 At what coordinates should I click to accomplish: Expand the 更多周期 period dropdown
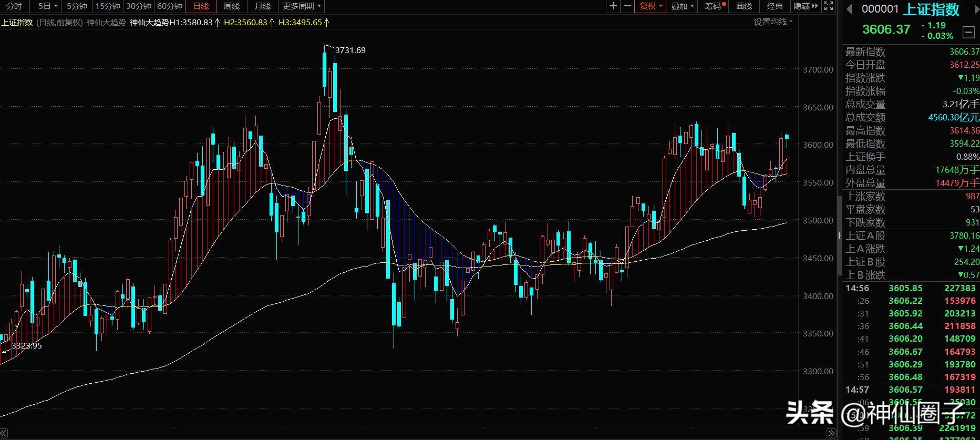click(302, 6)
